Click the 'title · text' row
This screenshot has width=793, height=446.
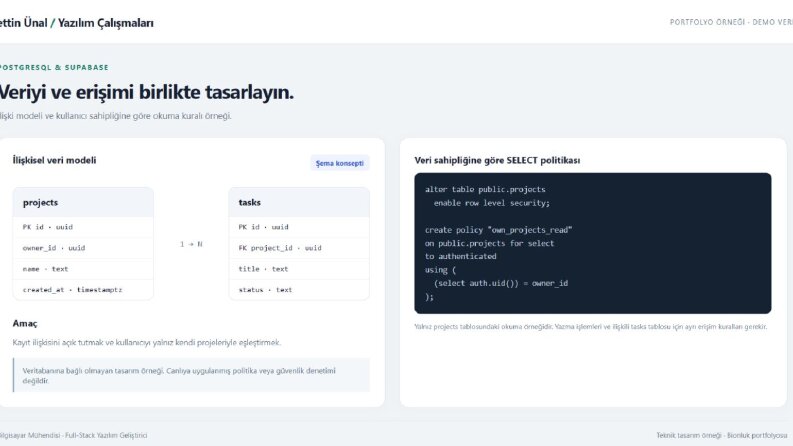299,269
